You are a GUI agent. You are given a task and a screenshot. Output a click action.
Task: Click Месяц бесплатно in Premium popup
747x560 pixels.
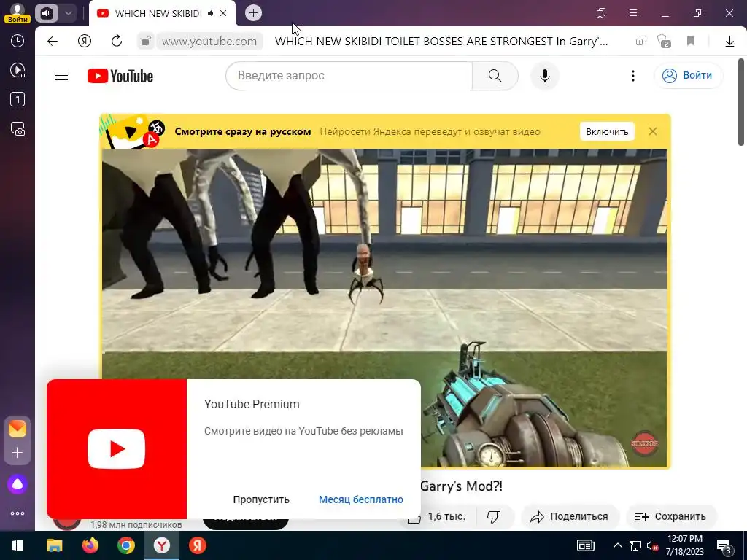360,499
